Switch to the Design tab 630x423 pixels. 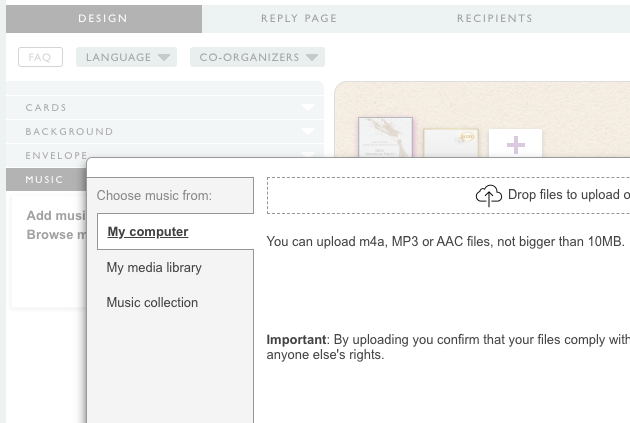104,18
